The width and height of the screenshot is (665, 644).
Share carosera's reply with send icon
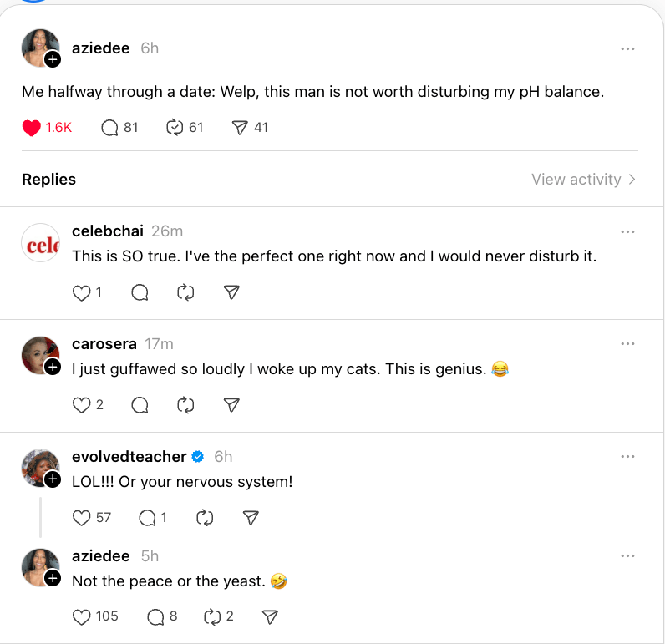(x=232, y=405)
